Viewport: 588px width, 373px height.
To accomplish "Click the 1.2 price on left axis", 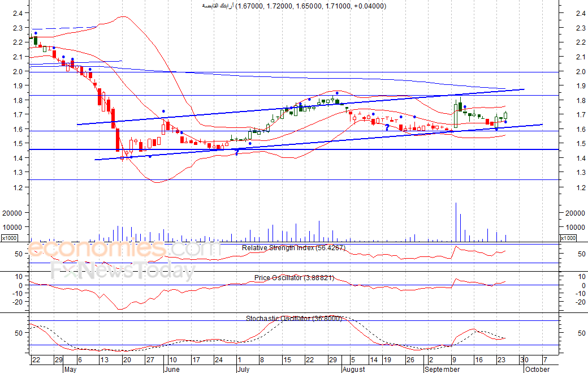I will point(18,187).
